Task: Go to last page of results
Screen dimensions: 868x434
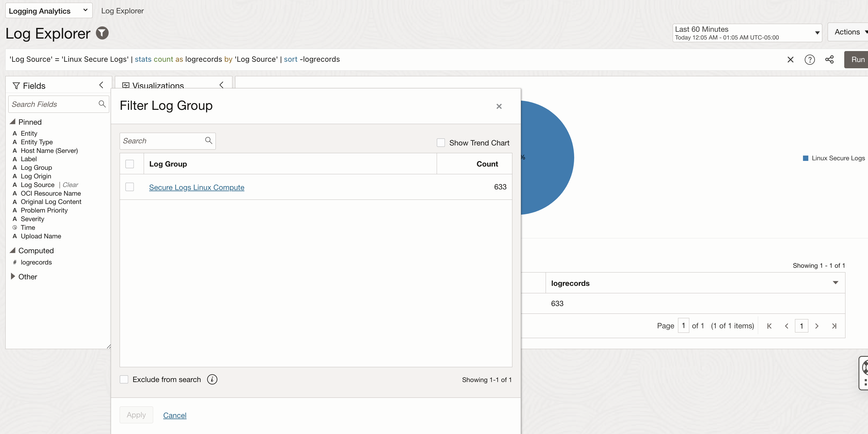Action: point(834,326)
